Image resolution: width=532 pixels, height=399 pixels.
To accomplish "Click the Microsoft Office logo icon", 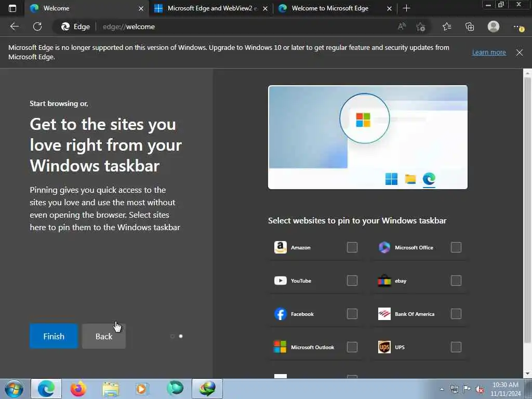I will pos(384,247).
